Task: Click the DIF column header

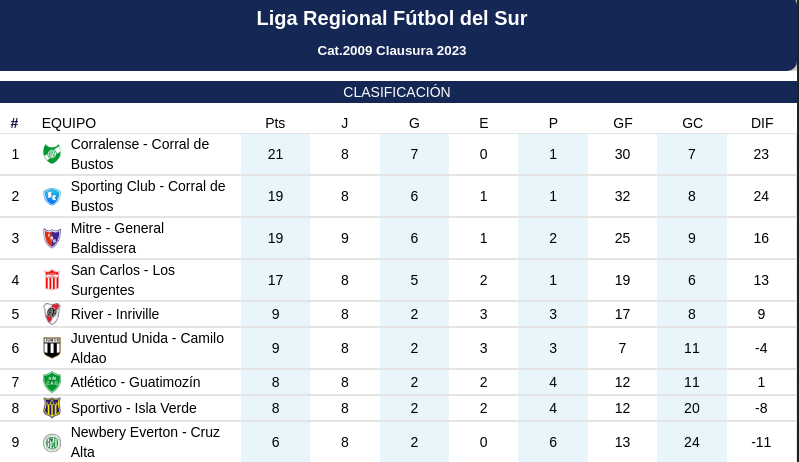Action: [x=762, y=123]
